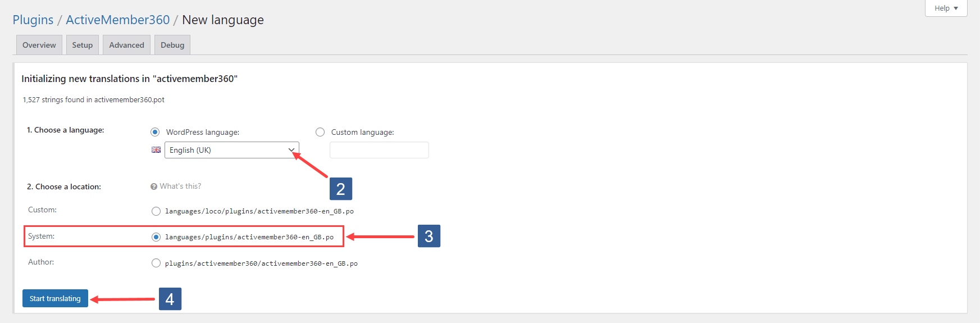This screenshot has height=323, width=980.
Task: Expand the Help menu
Action: 946,8
